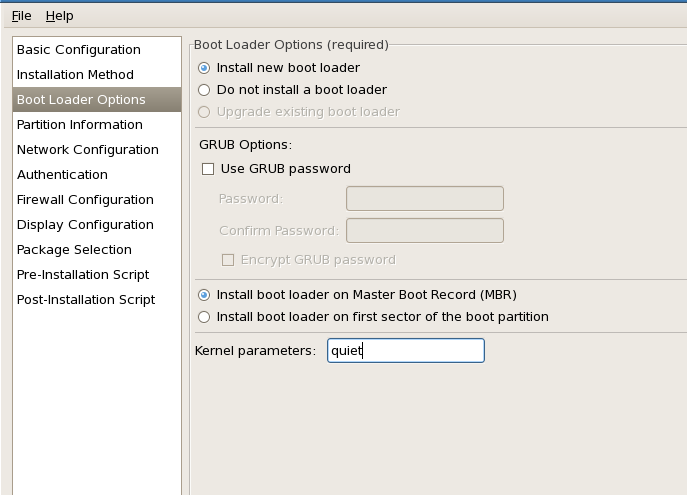Choose Do not install a boot loader

coord(205,90)
